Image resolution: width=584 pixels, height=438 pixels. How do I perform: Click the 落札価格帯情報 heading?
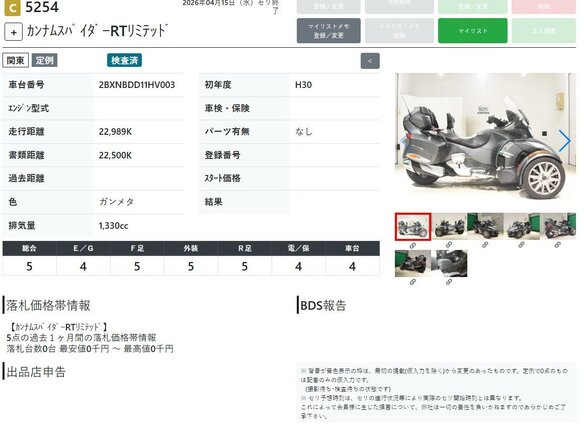[48, 305]
